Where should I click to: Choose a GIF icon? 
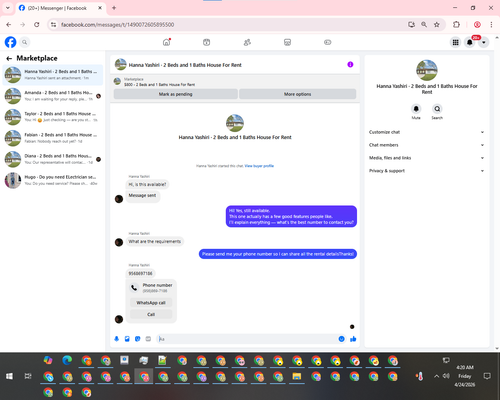point(148,339)
